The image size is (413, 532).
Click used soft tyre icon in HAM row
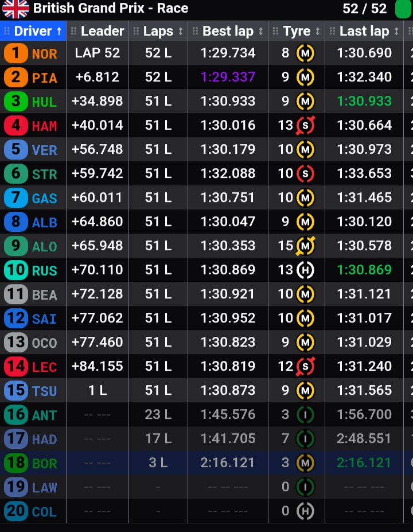pos(305,126)
